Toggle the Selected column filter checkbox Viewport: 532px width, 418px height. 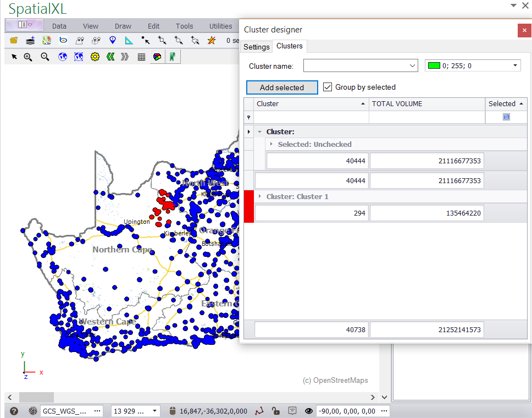[506, 117]
